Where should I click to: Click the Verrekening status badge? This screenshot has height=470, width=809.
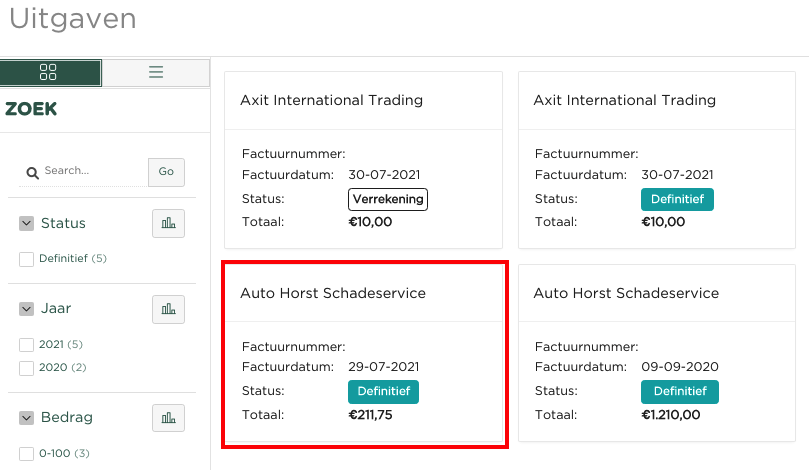click(x=387, y=199)
